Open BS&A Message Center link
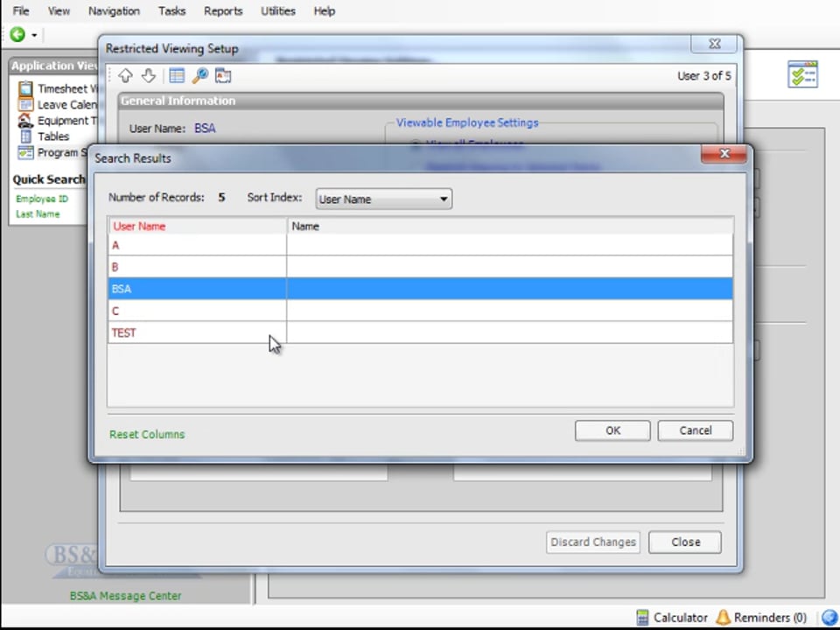This screenshot has height=630, width=840. point(125,596)
